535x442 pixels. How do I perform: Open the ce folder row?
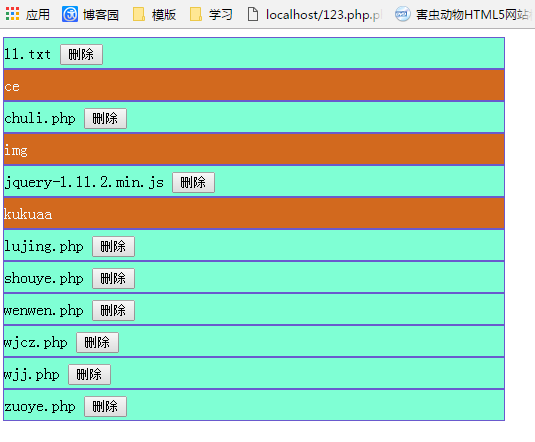[254, 85]
